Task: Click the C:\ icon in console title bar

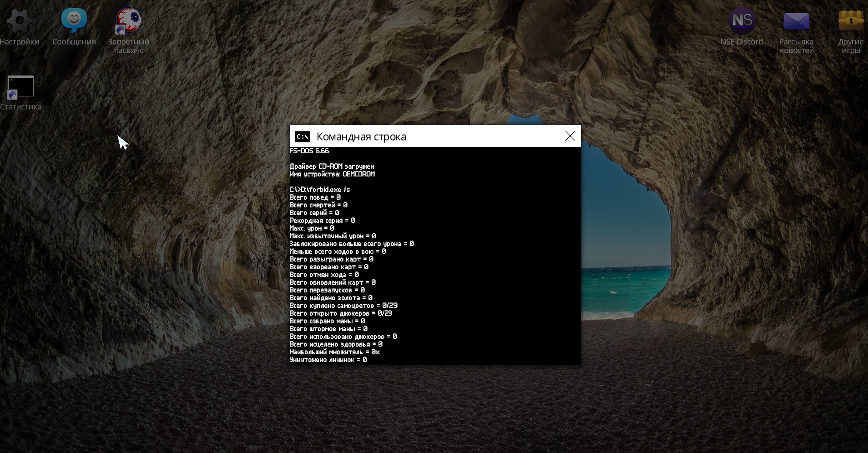Action: coord(303,136)
